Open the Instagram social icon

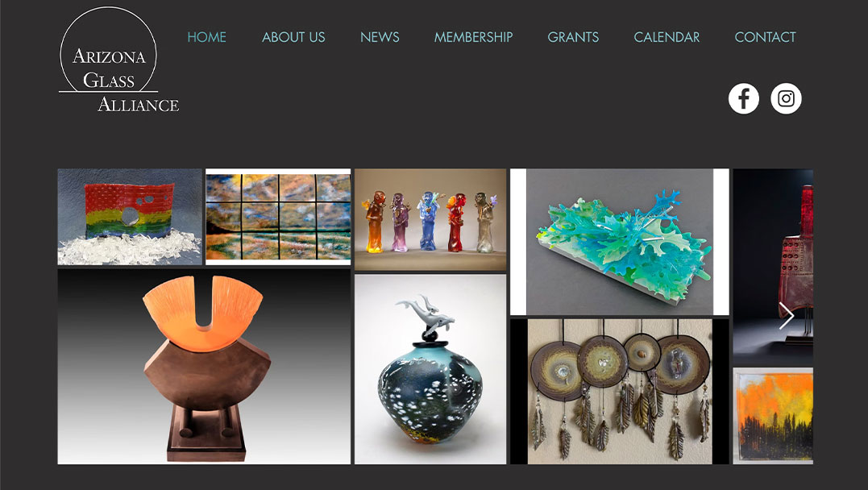coord(786,98)
